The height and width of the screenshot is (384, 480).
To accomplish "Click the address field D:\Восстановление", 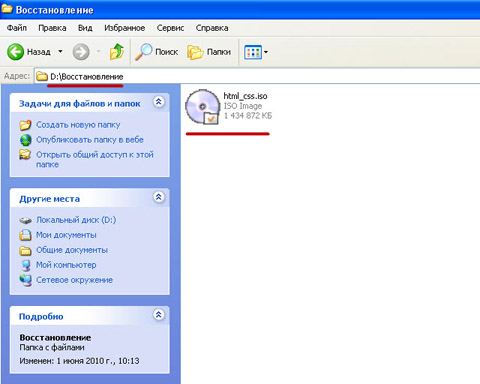I will point(257,77).
